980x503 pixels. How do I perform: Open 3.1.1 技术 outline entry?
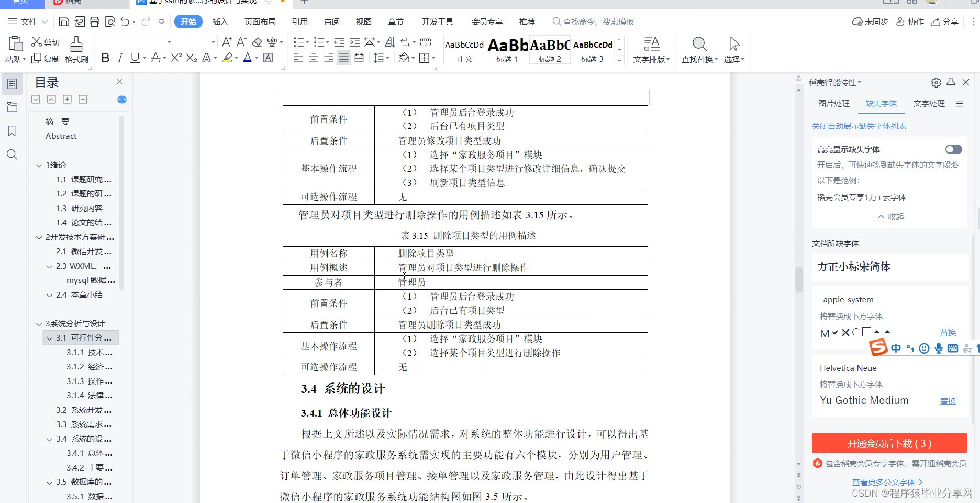coord(89,353)
